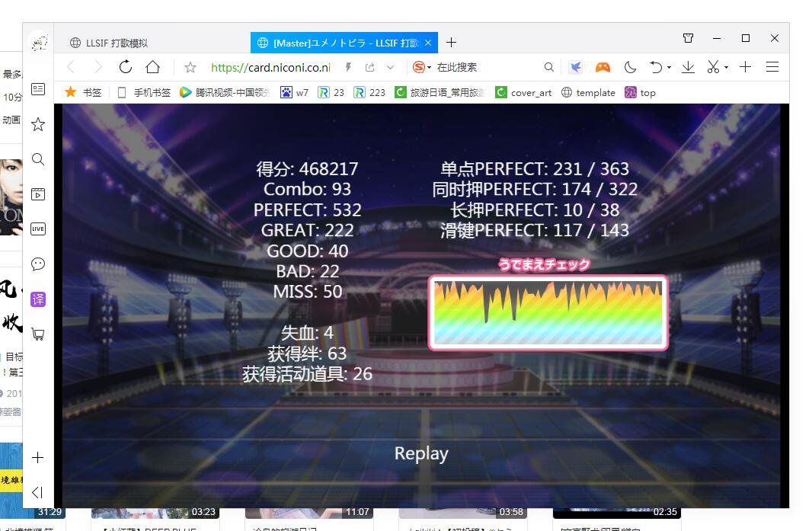Click the 02:35 video thumbnail in background window

click(617, 513)
